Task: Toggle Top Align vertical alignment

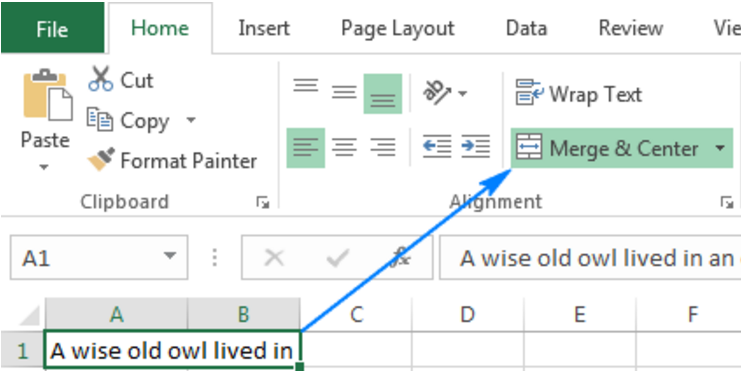Action: coord(305,86)
